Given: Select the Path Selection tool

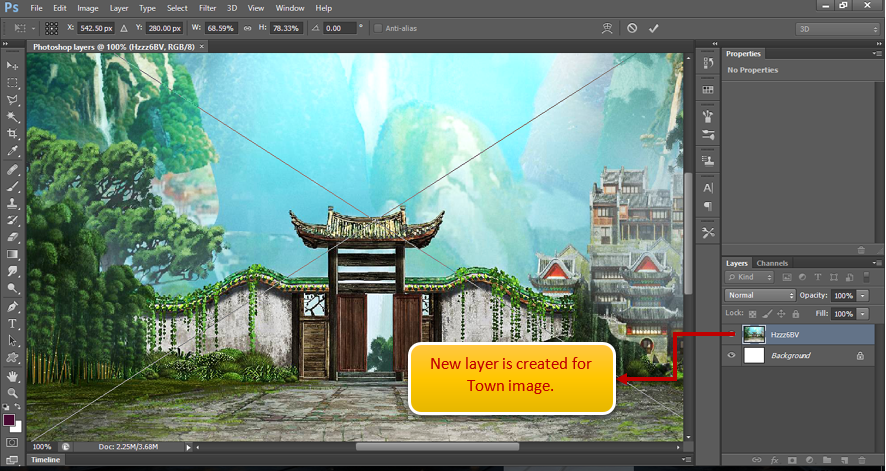Looking at the screenshot, I should (x=12, y=341).
